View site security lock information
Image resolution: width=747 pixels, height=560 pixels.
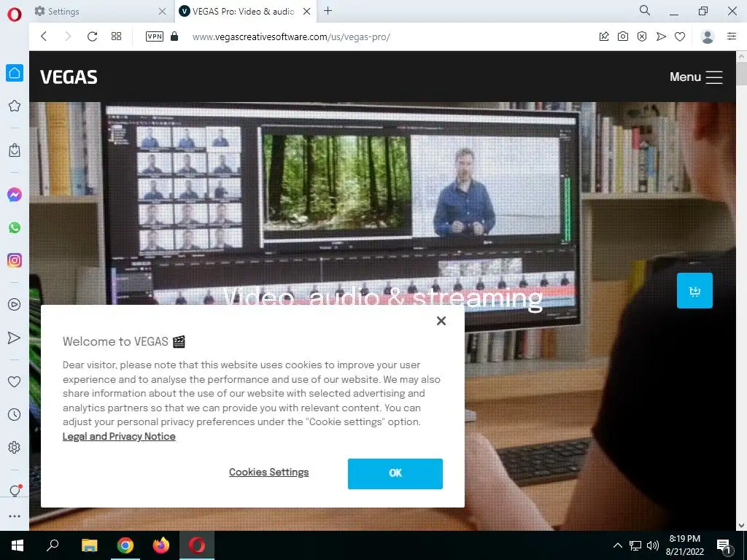click(x=174, y=36)
